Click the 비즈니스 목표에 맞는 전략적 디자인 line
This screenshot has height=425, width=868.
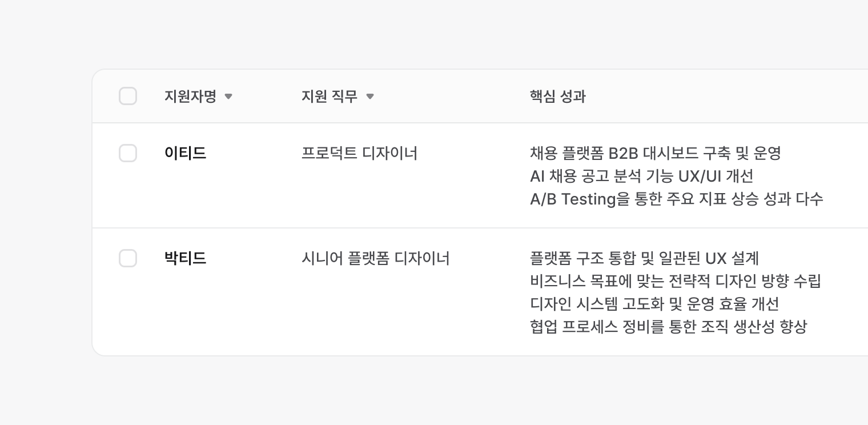point(675,281)
